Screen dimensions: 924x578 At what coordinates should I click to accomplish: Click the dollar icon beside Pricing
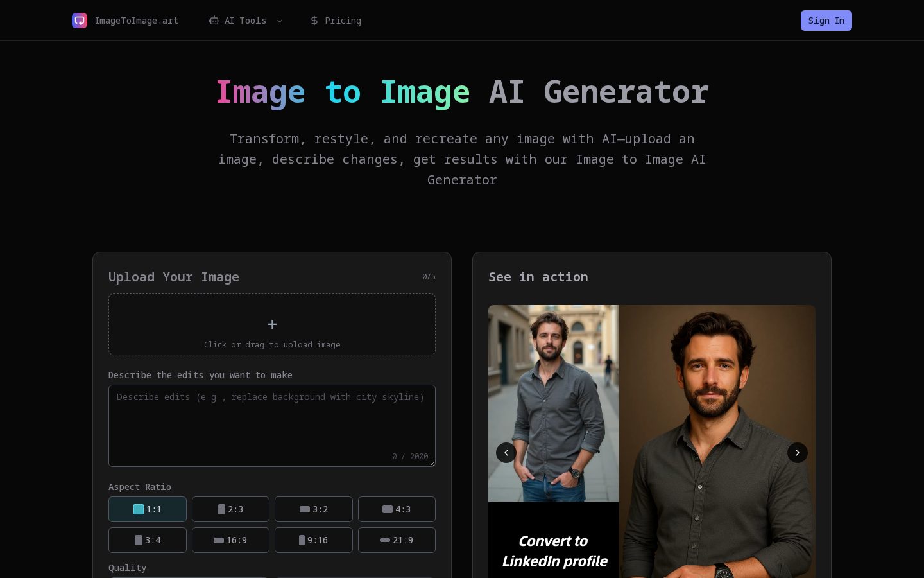314,21
